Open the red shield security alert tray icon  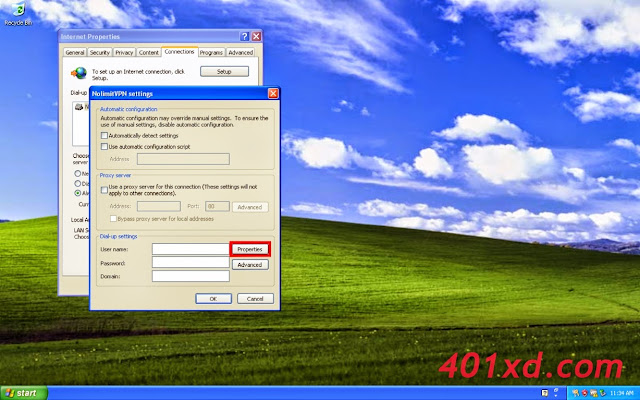(584, 393)
